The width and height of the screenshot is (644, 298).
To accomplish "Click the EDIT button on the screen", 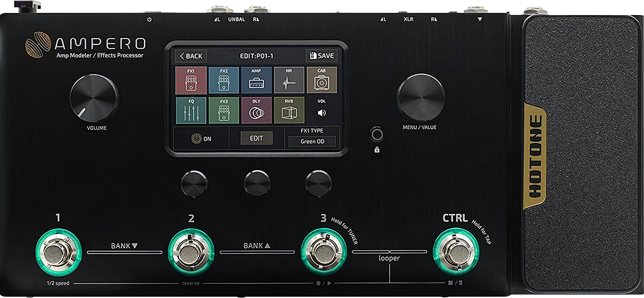I will tap(256, 138).
